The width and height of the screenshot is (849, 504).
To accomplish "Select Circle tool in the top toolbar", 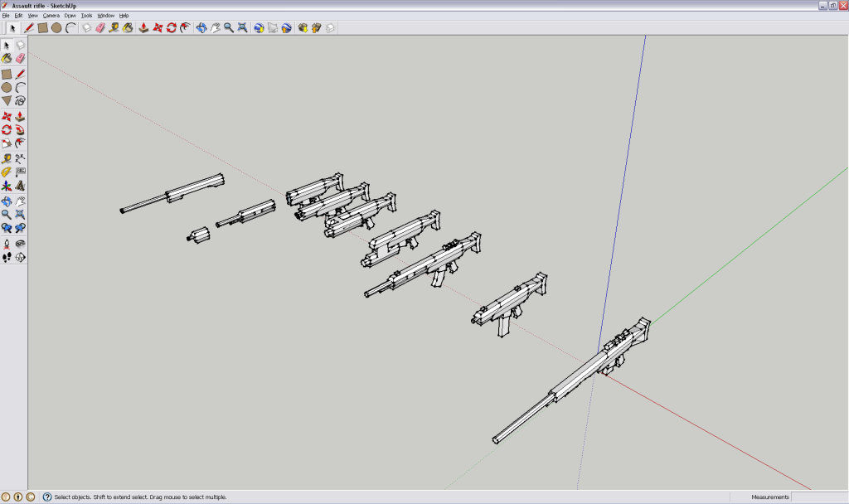I will 56,27.
